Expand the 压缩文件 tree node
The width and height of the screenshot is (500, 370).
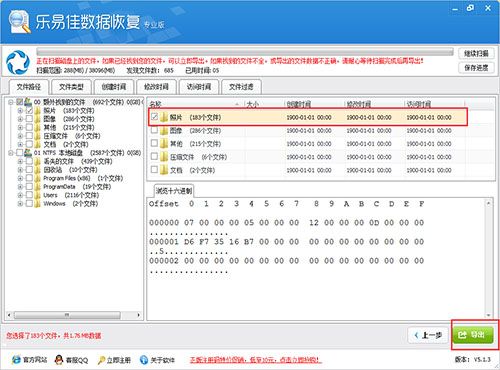[20, 136]
